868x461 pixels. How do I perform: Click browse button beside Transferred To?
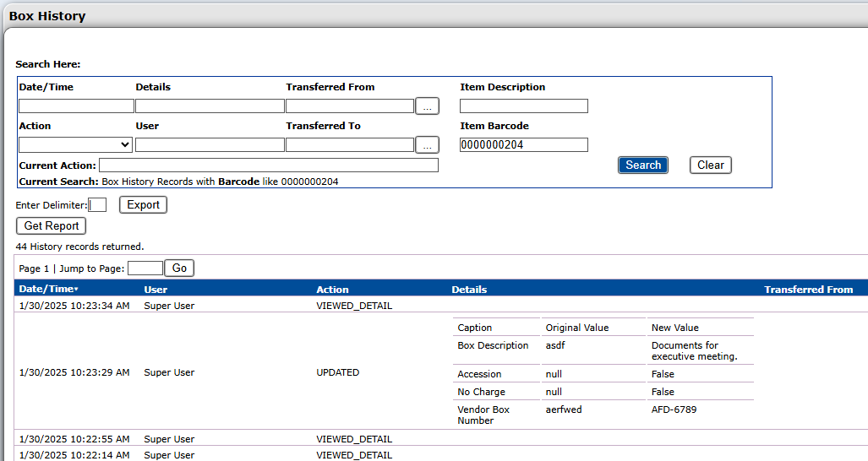pyautogui.click(x=428, y=145)
